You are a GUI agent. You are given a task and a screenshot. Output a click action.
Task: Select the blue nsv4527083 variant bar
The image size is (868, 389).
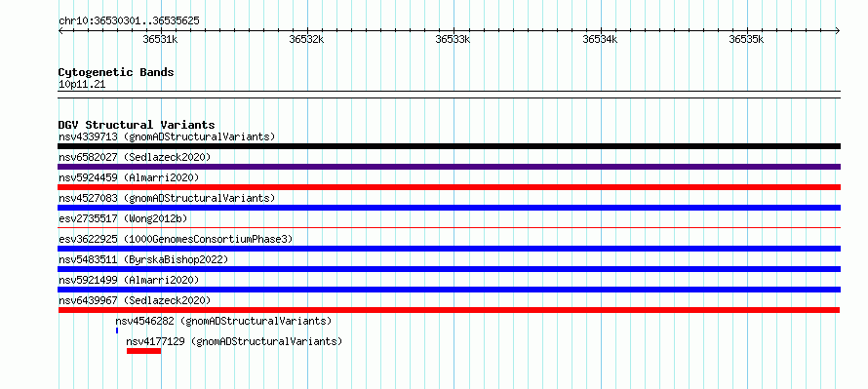pyautogui.click(x=449, y=208)
